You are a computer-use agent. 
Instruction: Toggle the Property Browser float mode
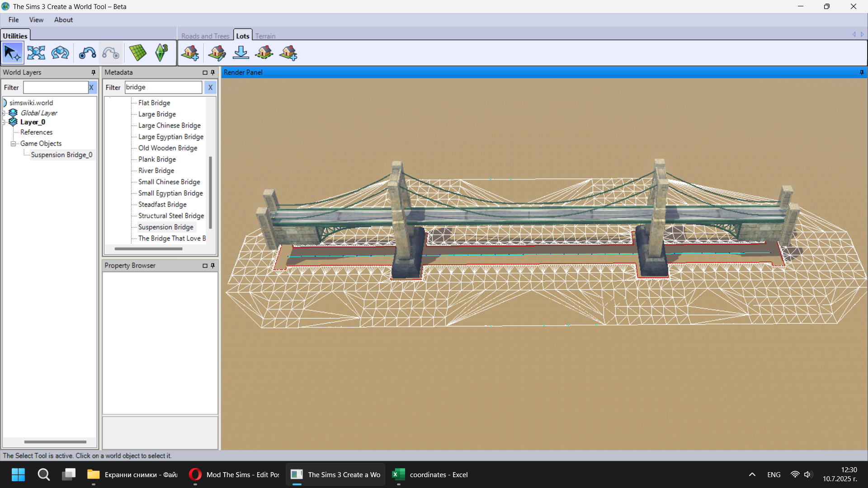(205, 266)
